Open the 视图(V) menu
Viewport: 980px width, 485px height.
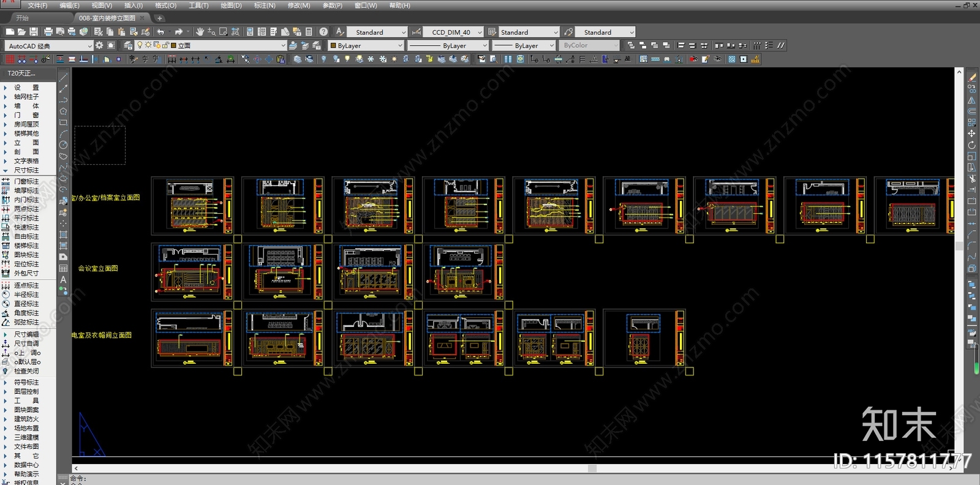102,6
